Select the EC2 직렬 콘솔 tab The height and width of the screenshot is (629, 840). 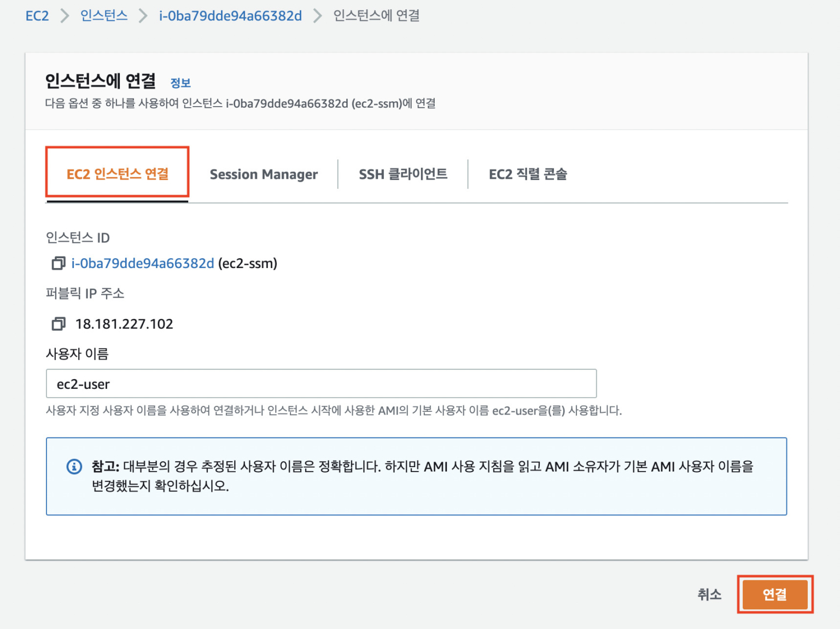527,174
